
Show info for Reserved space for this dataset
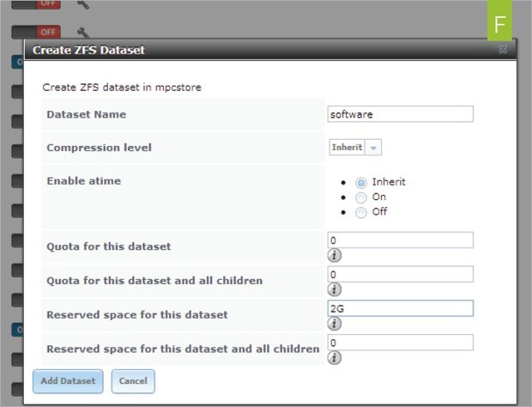pyautogui.click(x=335, y=324)
